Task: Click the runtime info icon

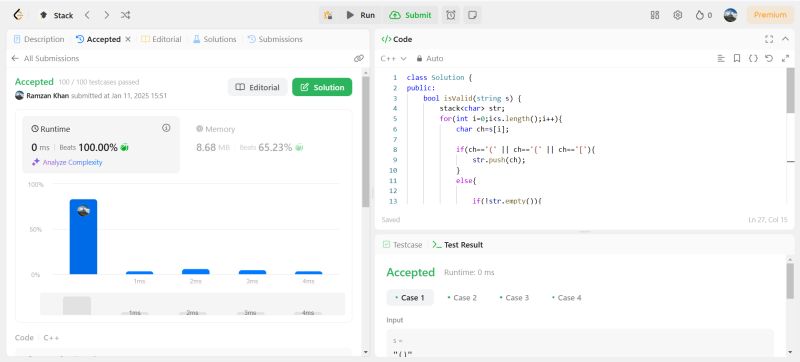Action: click(166, 128)
